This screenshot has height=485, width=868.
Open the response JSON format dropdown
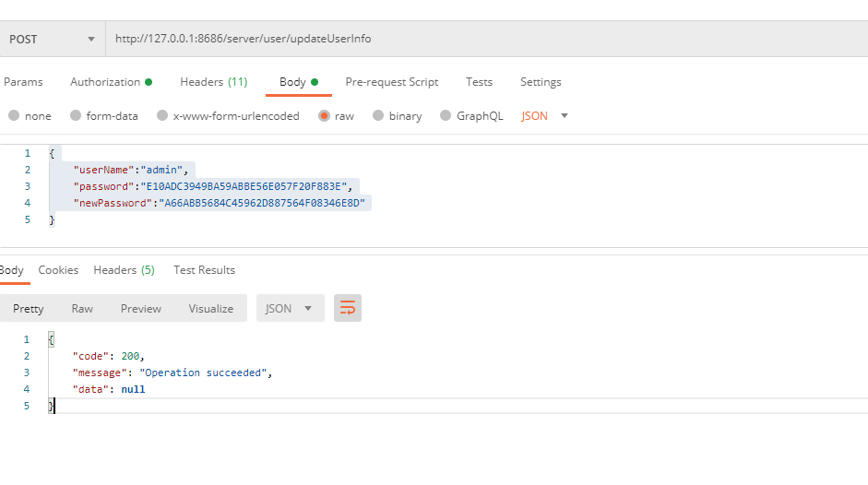coord(290,308)
